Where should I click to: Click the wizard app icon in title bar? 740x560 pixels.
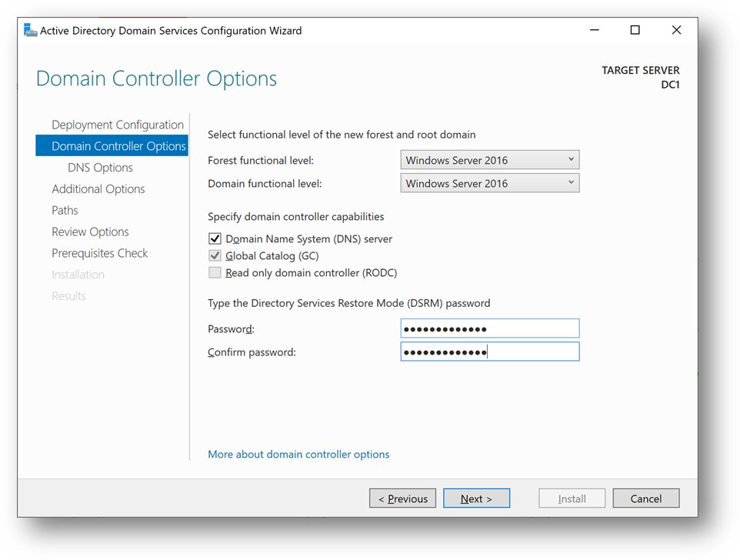30,30
